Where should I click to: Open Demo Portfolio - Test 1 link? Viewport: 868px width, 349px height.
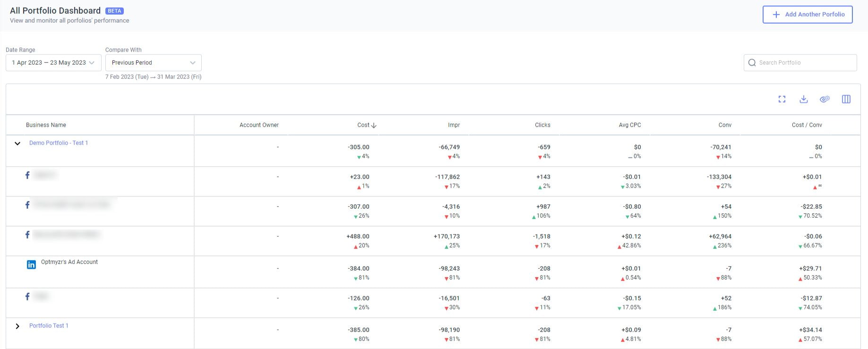59,143
